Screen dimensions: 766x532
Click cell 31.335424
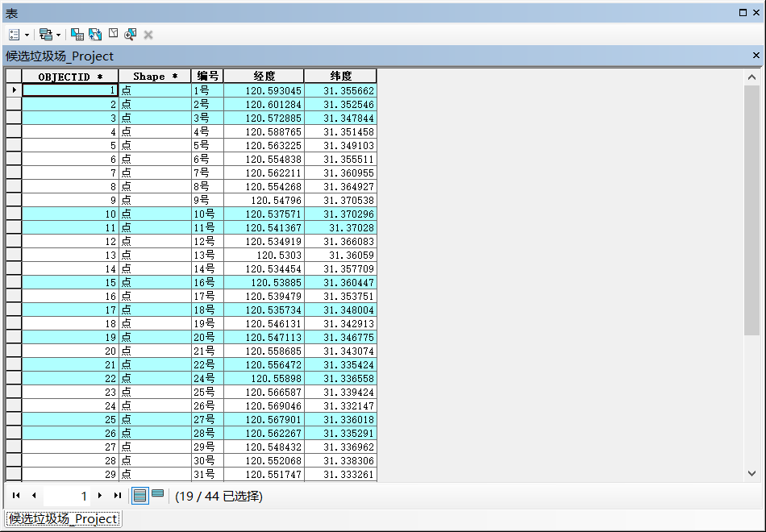click(x=340, y=364)
